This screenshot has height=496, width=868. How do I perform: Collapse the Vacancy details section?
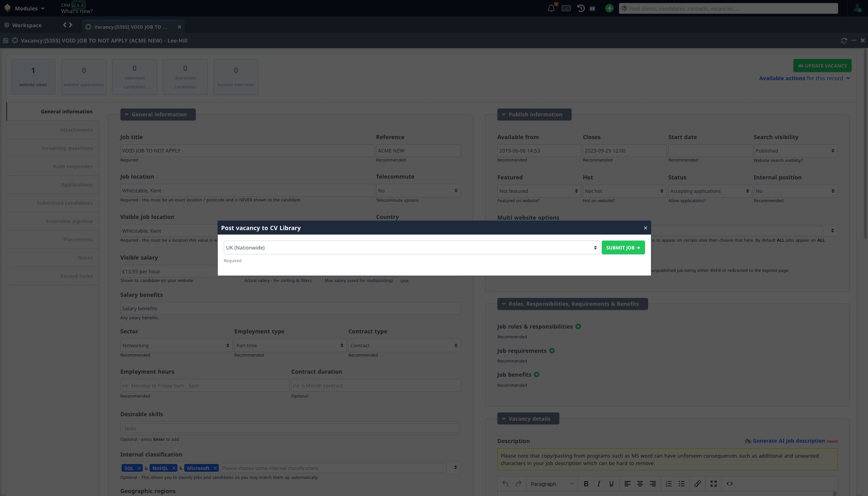528,418
